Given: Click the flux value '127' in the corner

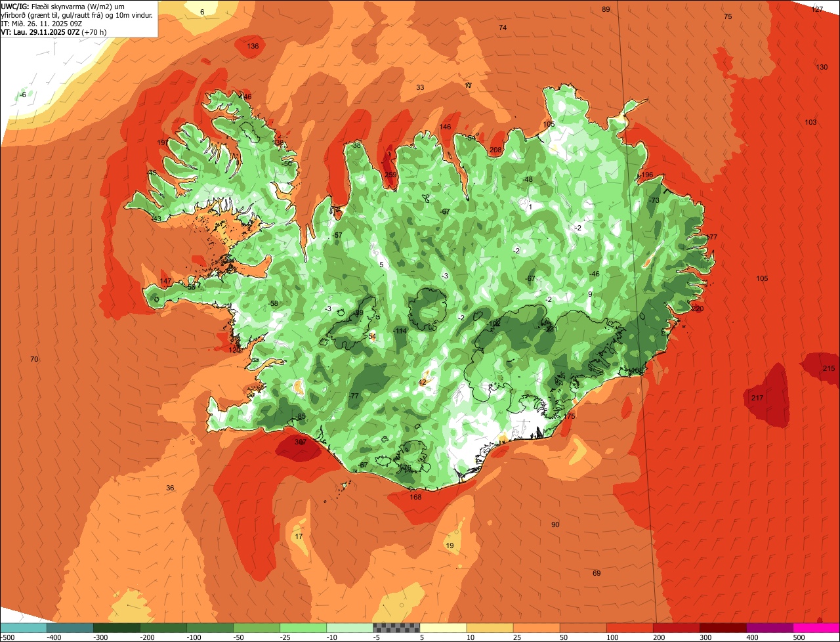Looking at the screenshot, I should [x=817, y=9].
